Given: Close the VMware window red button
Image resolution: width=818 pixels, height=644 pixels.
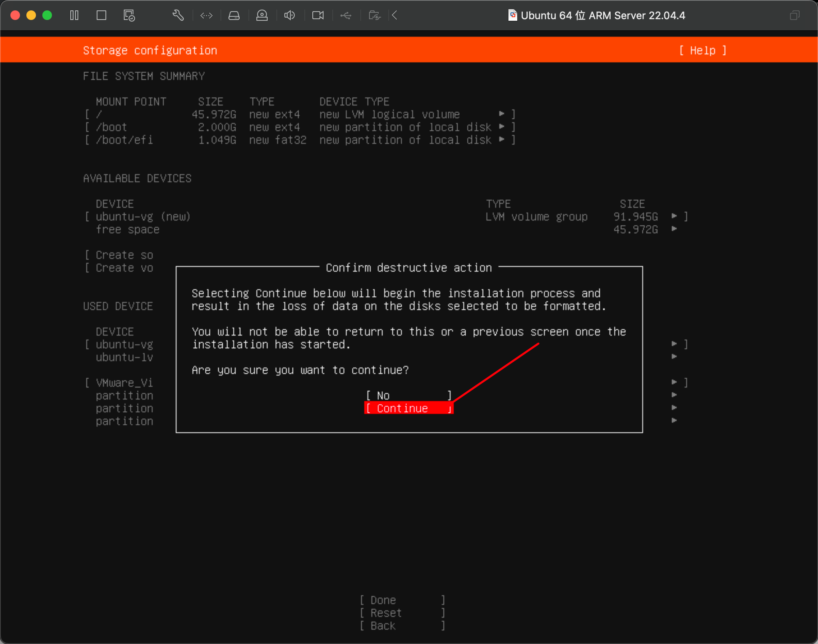Looking at the screenshot, I should [15, 15].
